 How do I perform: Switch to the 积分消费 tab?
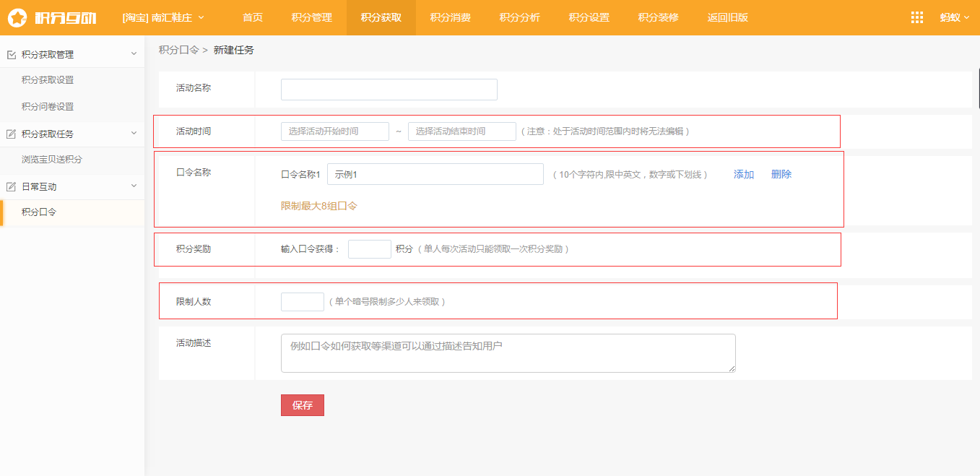click(450, 17)
